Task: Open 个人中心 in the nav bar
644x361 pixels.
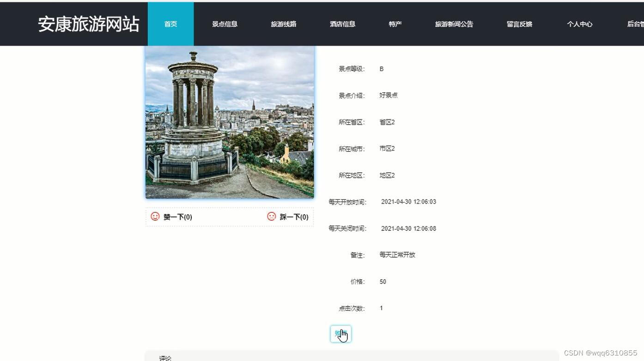Action: click(x=580, y=24)
